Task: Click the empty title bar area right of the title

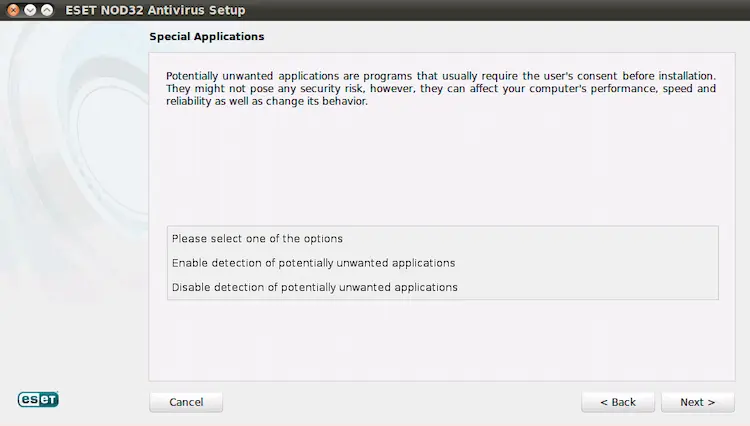Action: click(497, 10)
